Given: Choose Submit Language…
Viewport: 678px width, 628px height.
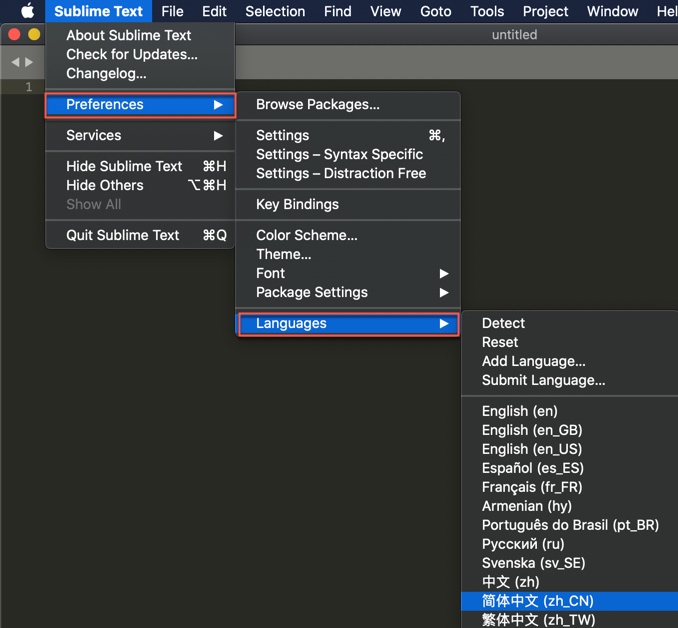Looking at the screenshot, I should 569,380.
